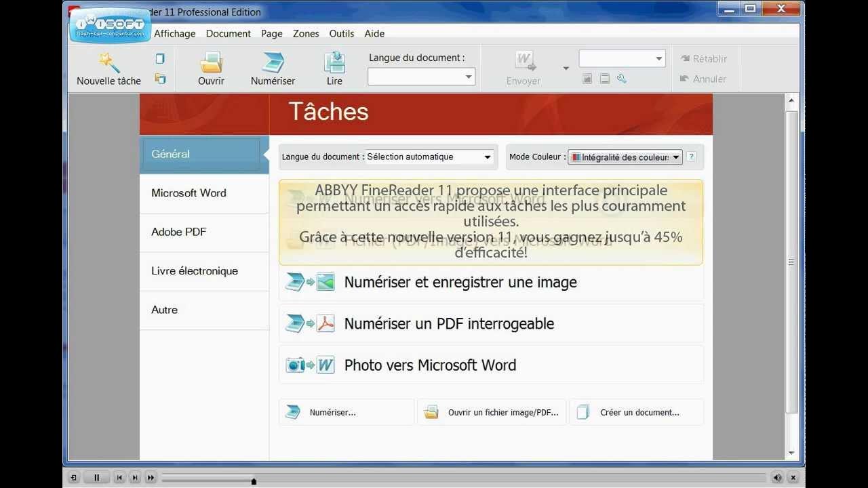Image resolution: width=868 pixels, height=488 pixels.
Task: Click Numériser et enregistrer une image
Action: (491, 282)
